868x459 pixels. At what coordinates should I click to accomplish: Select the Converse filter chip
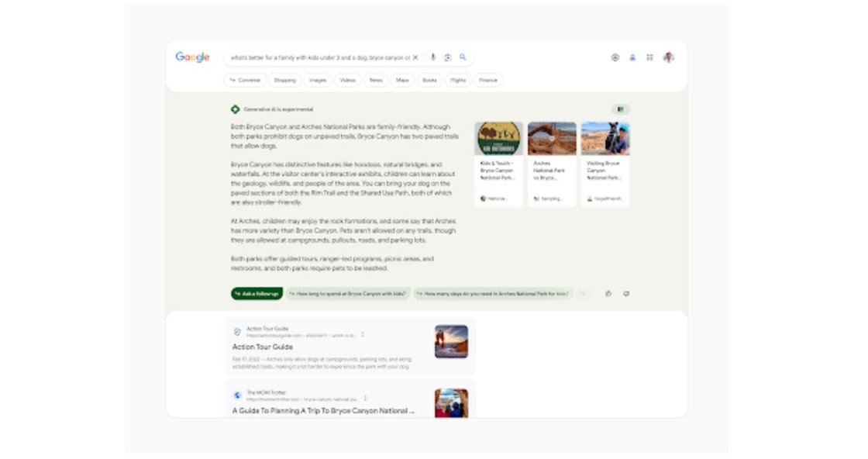click(x=245, y=80)
